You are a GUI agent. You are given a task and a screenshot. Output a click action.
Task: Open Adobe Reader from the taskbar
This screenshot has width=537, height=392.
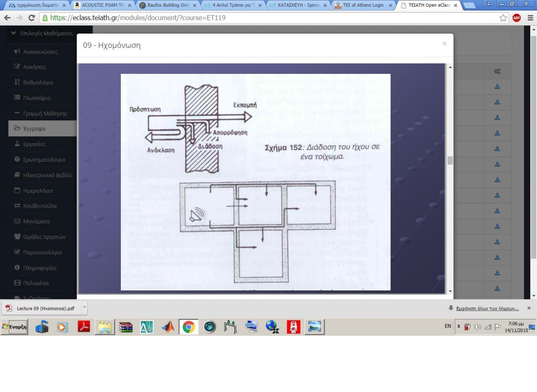[x=84, y=327]
